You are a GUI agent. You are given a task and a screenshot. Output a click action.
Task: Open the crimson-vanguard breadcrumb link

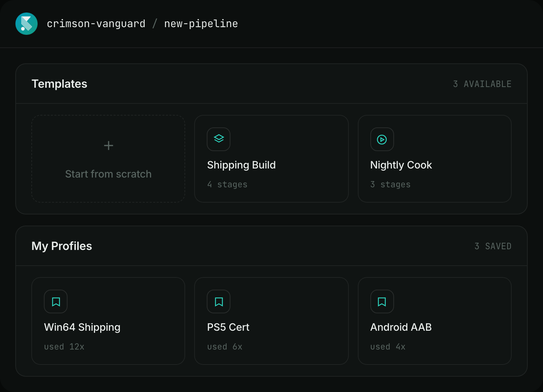(96, 24)
